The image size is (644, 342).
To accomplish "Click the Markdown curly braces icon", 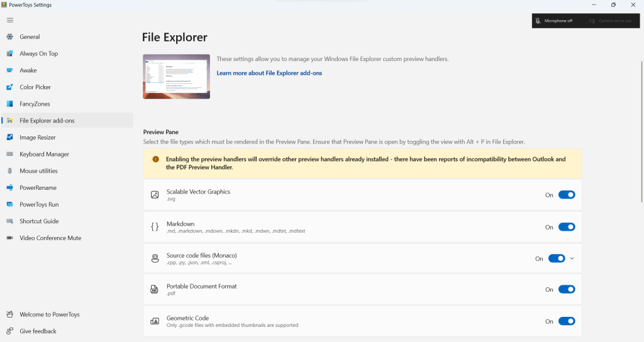I will (x=155, y=226).
